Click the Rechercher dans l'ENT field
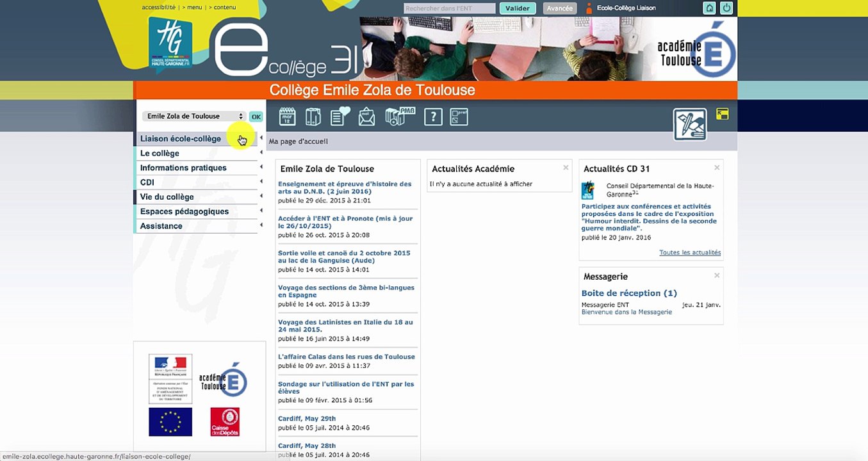This screenshot has height=461, width=868. 450,8
